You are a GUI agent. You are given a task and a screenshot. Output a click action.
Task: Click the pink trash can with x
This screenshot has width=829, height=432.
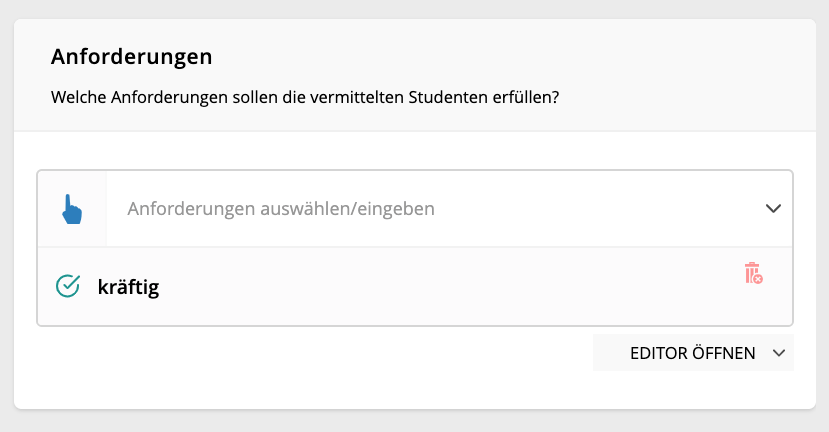[x=753, y=273]
